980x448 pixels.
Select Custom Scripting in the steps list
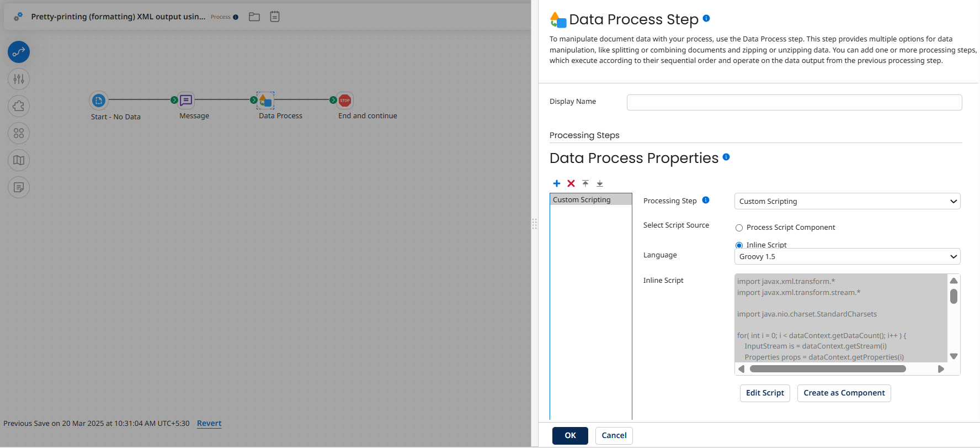[590, 199]
